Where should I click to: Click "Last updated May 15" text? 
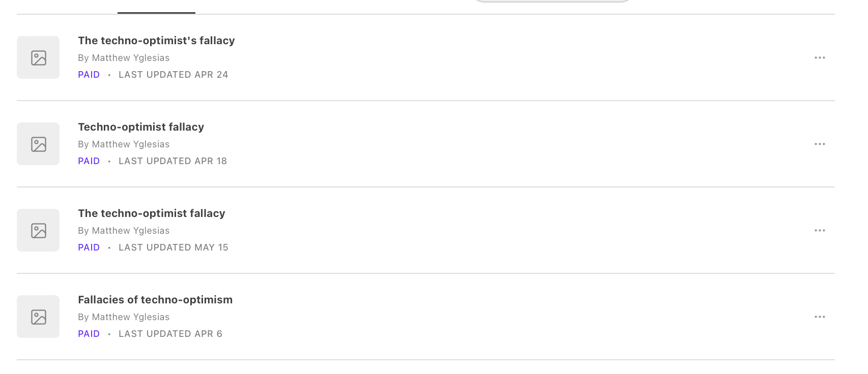[x=173, y=247]
